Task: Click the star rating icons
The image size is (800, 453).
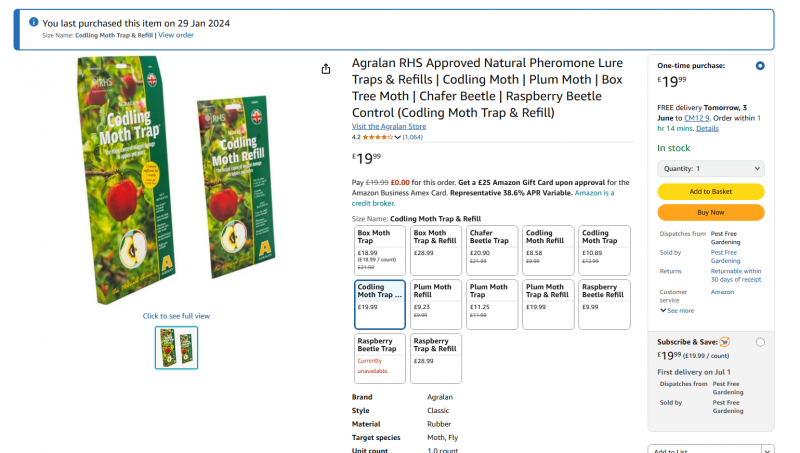Action: tap(377, 137)
